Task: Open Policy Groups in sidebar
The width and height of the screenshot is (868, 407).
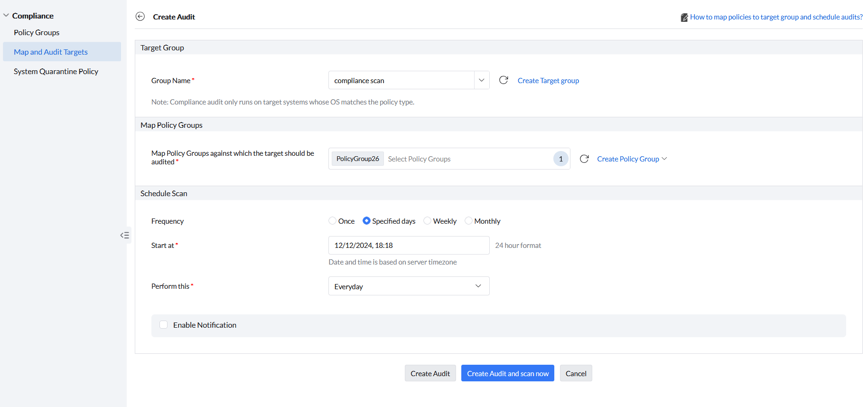Action: pos(37,32)
